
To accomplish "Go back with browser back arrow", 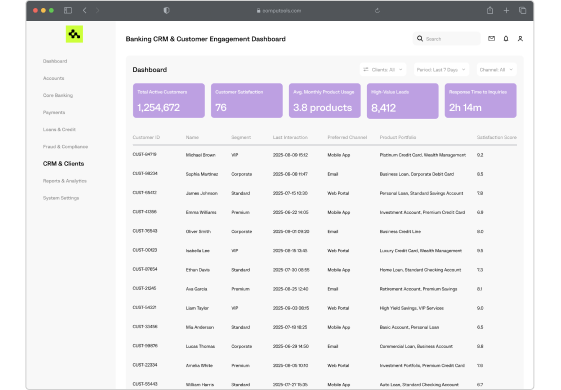I will click(x=85, y=11).
